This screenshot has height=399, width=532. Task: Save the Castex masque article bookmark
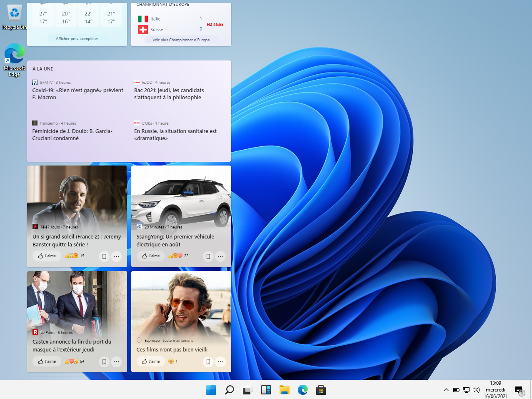click(x=104, y=361)
